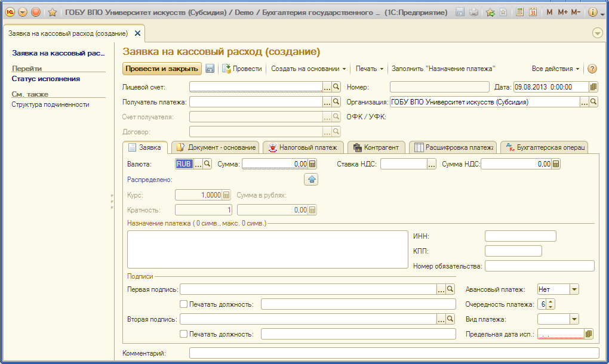609x364 pixels.
Task: Open the calendar picker for Дата field
Action: click(593, 87)
